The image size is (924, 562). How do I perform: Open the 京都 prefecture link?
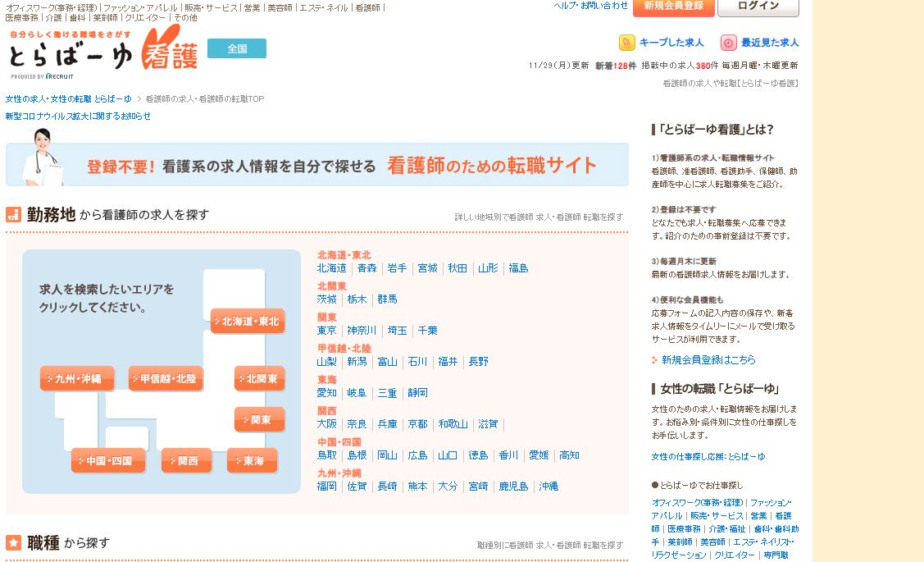tap(418, 425)
